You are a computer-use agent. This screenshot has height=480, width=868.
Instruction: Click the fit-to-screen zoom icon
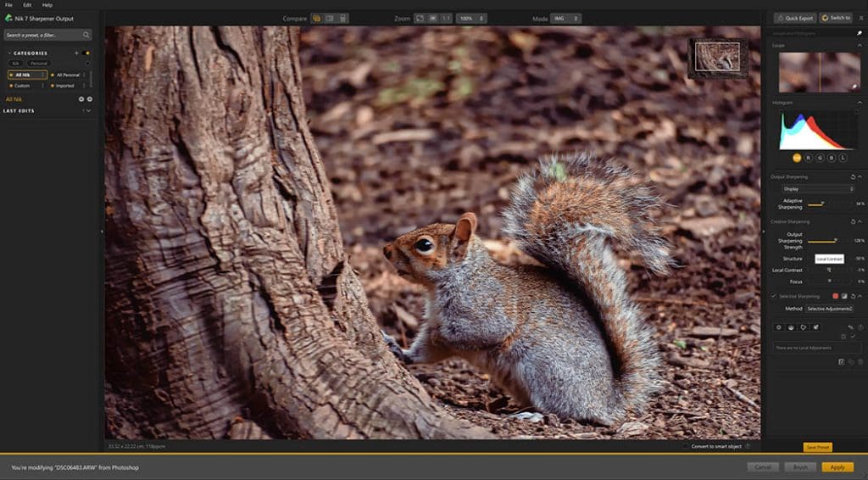[420, 19]
